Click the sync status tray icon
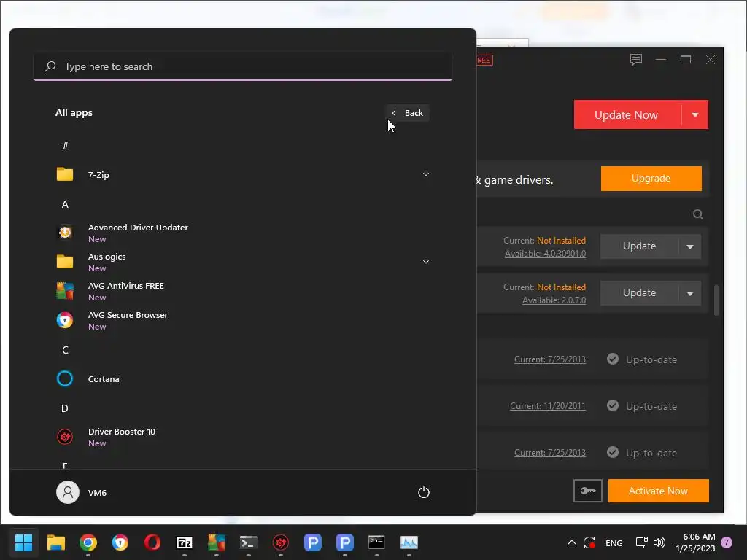747x560 pixels. (x=589, y=542)
